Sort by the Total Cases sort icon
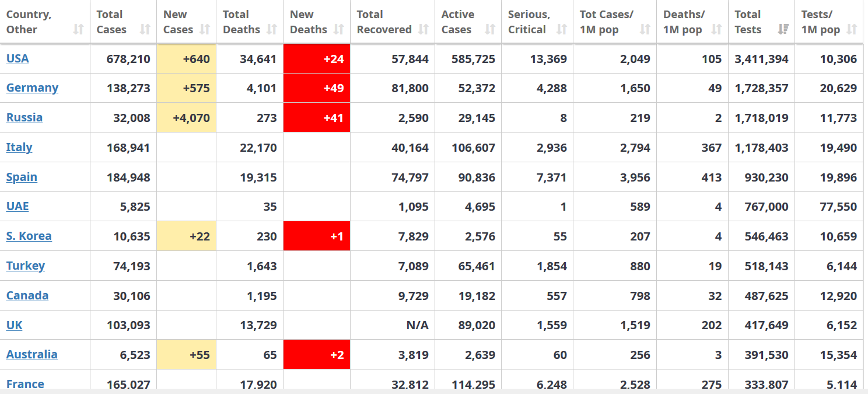This screenshot has height=394, width=868. point(145,30)
